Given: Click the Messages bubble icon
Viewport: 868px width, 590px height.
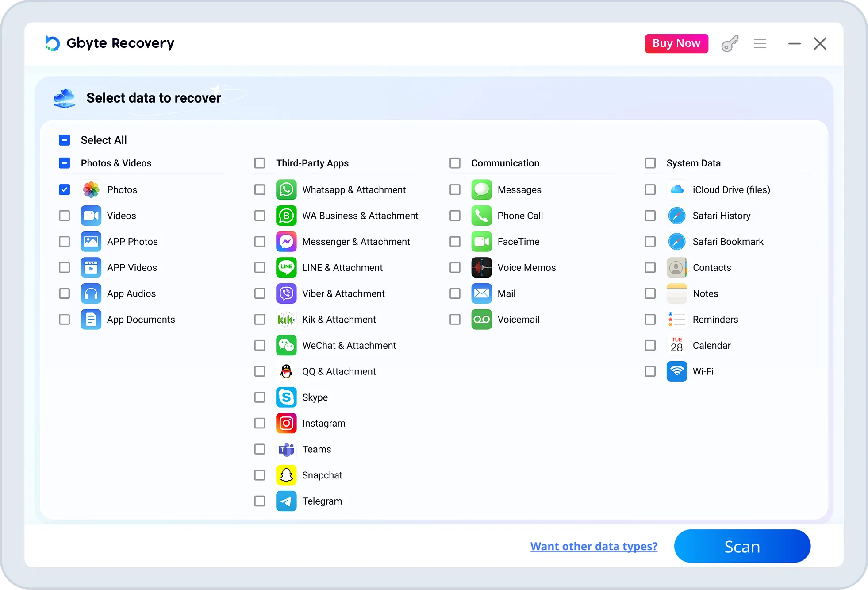Looking at the screenshot, I should click(x=481, y=189).
